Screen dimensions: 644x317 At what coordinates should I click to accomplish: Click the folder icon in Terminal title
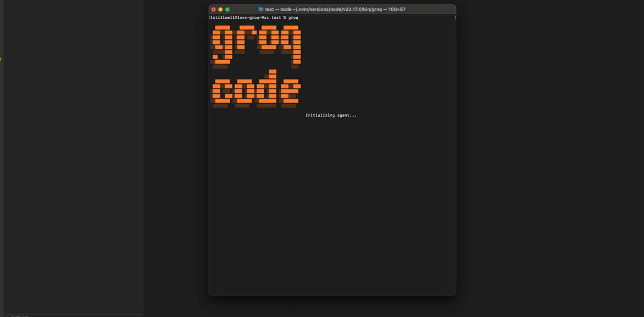tap(261, 9)
